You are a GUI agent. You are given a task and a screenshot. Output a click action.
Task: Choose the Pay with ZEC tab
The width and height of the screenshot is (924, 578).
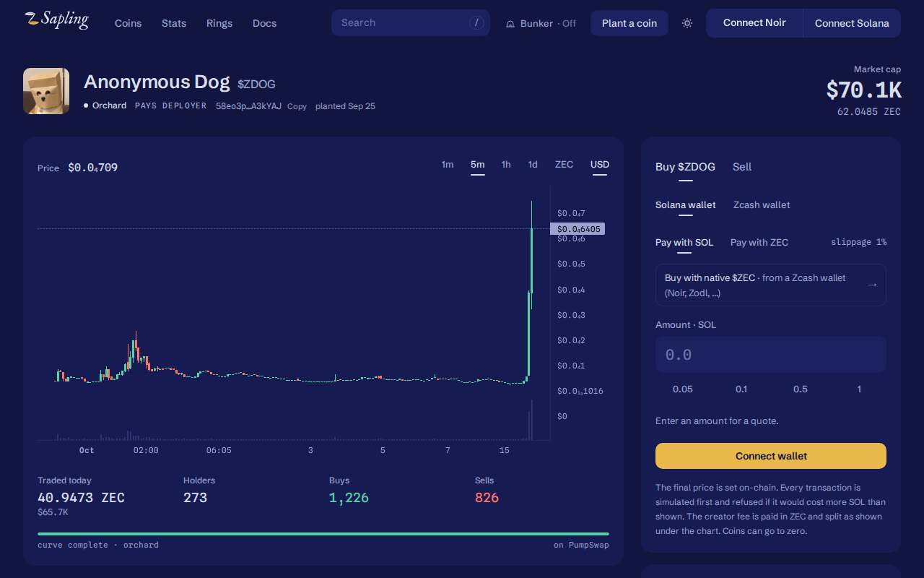pos(759,243)
